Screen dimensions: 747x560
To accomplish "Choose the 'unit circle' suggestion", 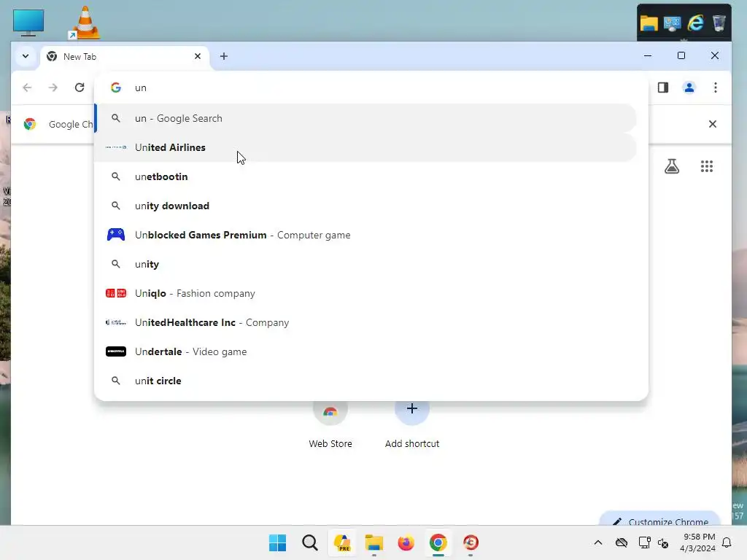I will pos(366,381).
